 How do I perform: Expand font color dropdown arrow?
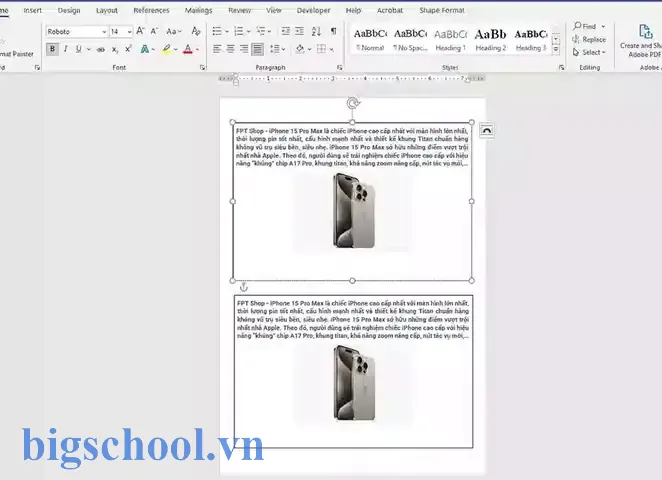(x=197, y=49)
